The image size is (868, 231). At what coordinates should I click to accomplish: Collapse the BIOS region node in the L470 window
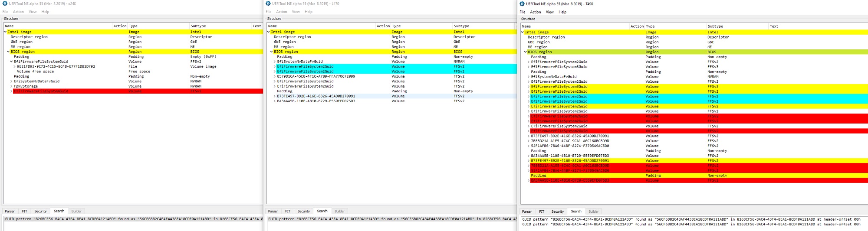(x=271, y=52)
